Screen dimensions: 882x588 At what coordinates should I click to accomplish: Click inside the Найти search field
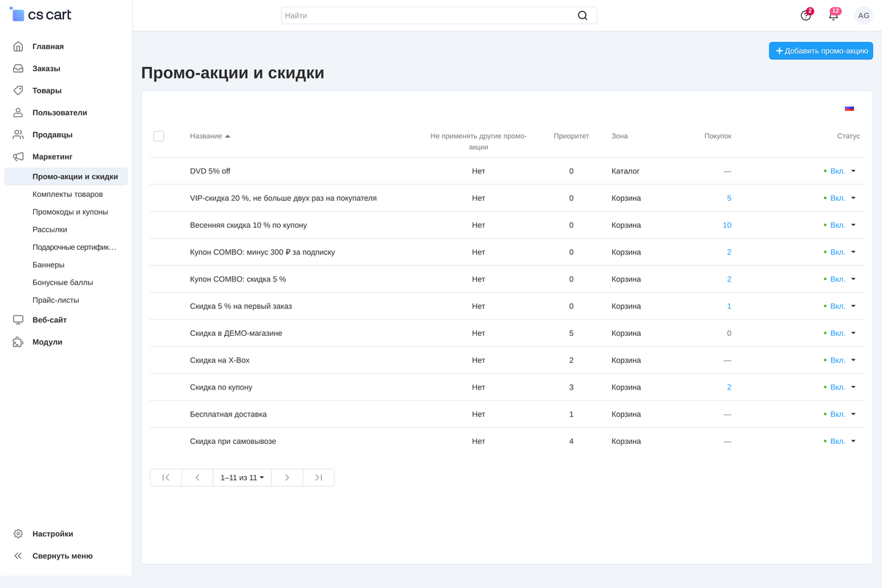[439, 15]
